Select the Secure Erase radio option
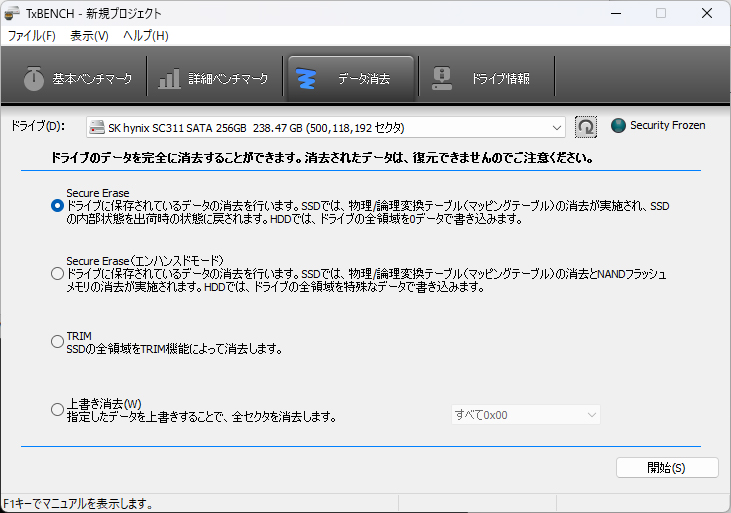The height and width of the screenshot is (513, 731). [x=57, y=205]
